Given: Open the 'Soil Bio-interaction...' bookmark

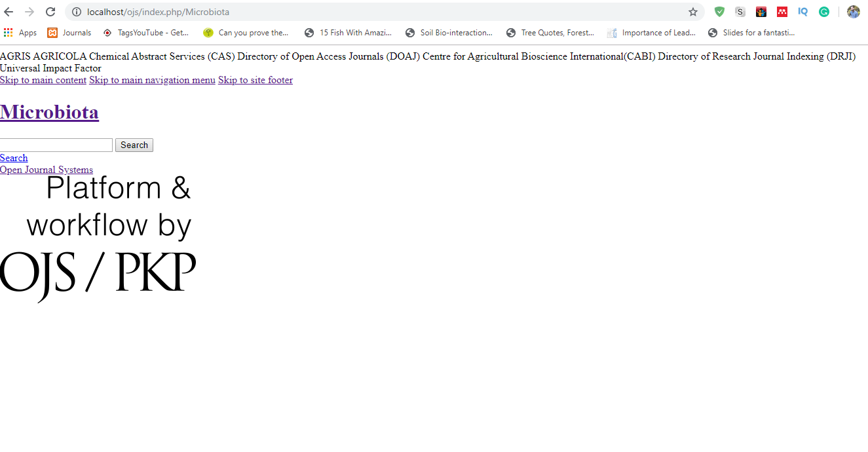Looking at the screenshot, I should click(x=449, y=33).
